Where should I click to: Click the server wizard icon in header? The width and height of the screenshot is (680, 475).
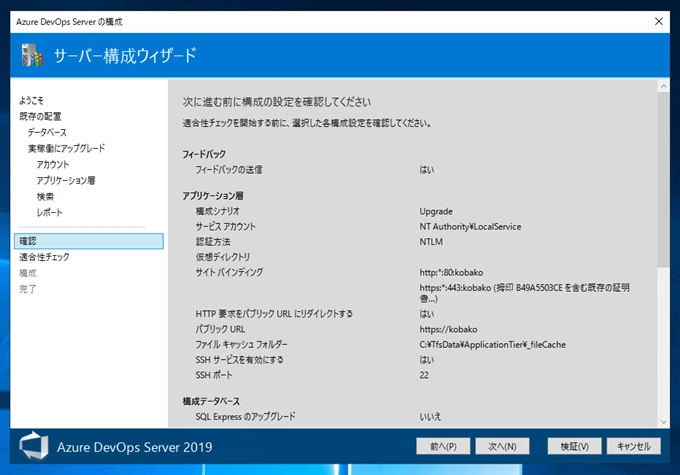coord(33,55)
